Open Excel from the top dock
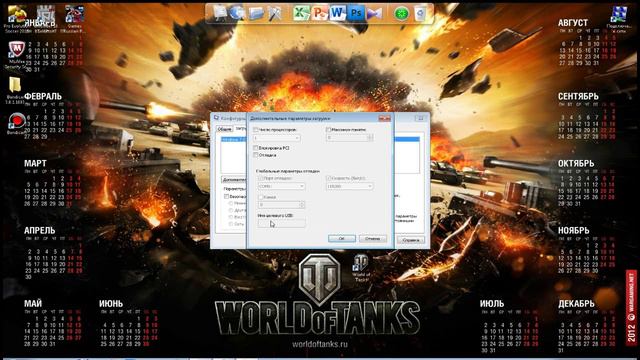The height and width of the screenshot is (360, 640). point(301,13)
